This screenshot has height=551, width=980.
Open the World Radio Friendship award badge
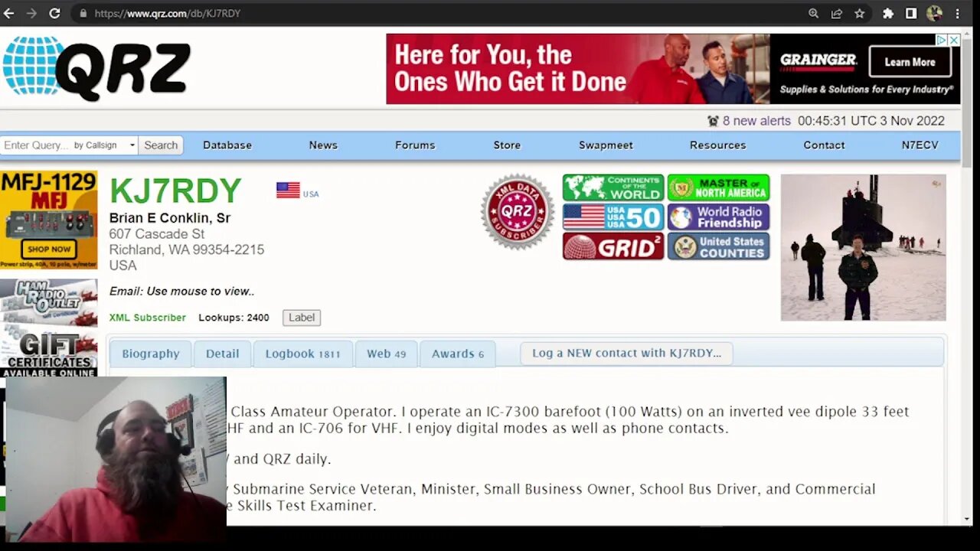[x=718, y=217]
